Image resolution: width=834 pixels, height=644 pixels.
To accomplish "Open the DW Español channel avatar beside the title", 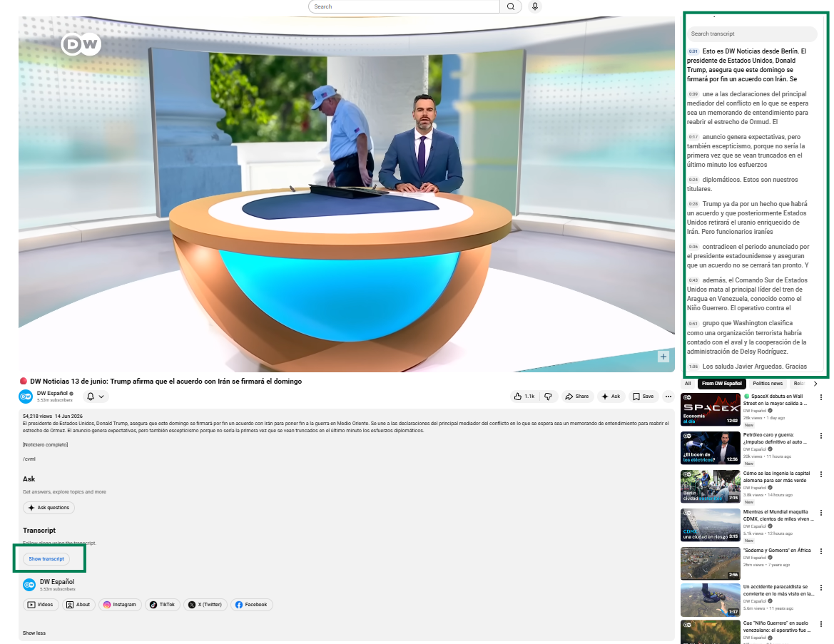I will tap(26, 397).
